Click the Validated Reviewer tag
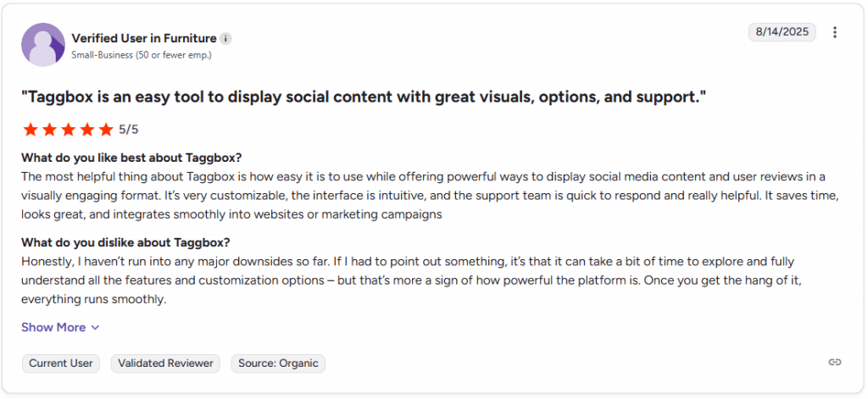This screenshot has width=868, height=399. point(165,363)
